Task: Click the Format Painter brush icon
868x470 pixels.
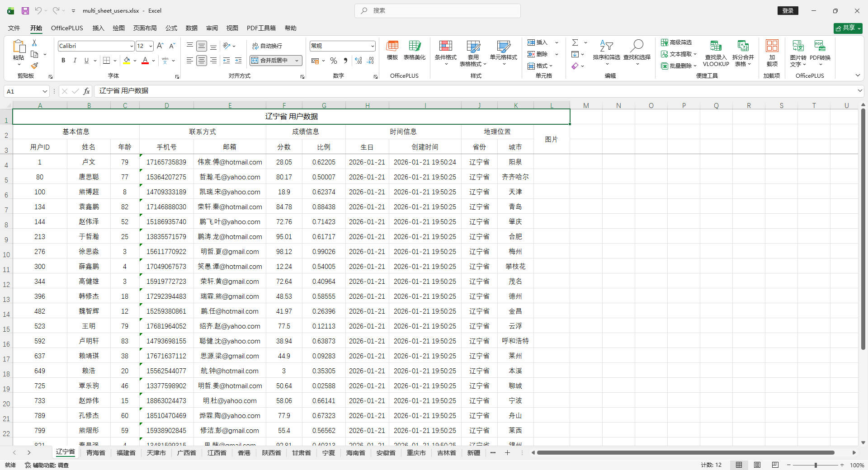Action: pos(34,66)
